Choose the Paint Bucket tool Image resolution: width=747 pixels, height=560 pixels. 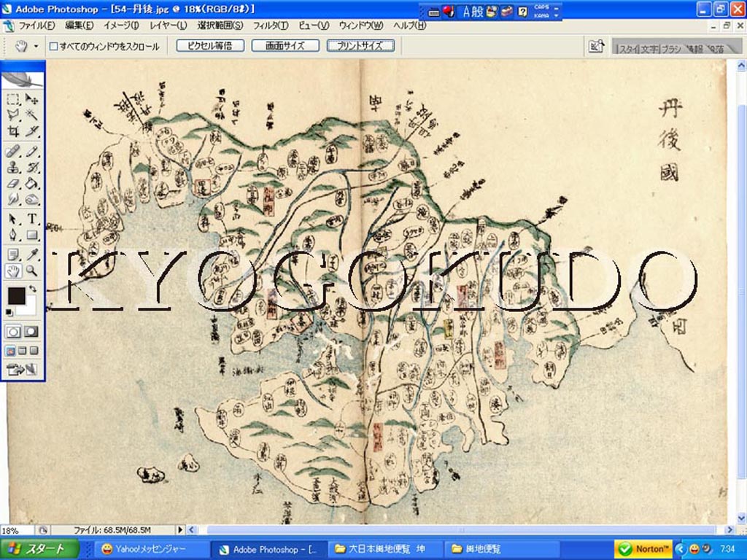pos(31,183)
